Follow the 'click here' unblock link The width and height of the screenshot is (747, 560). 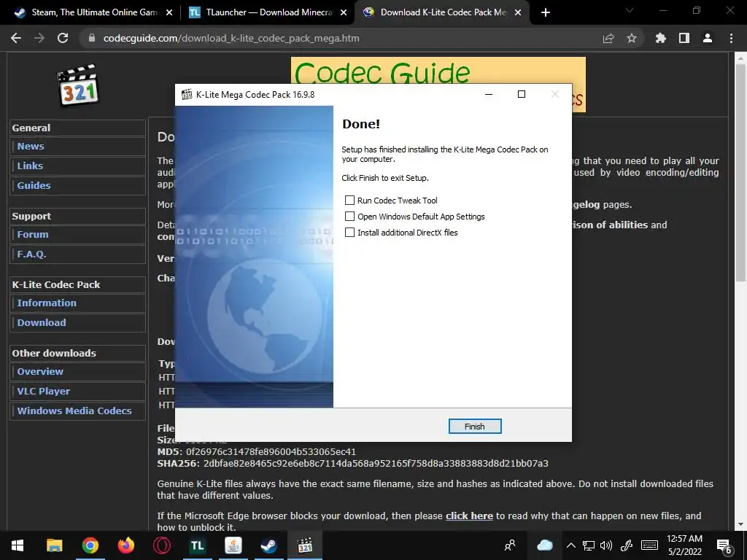(469, 516)
